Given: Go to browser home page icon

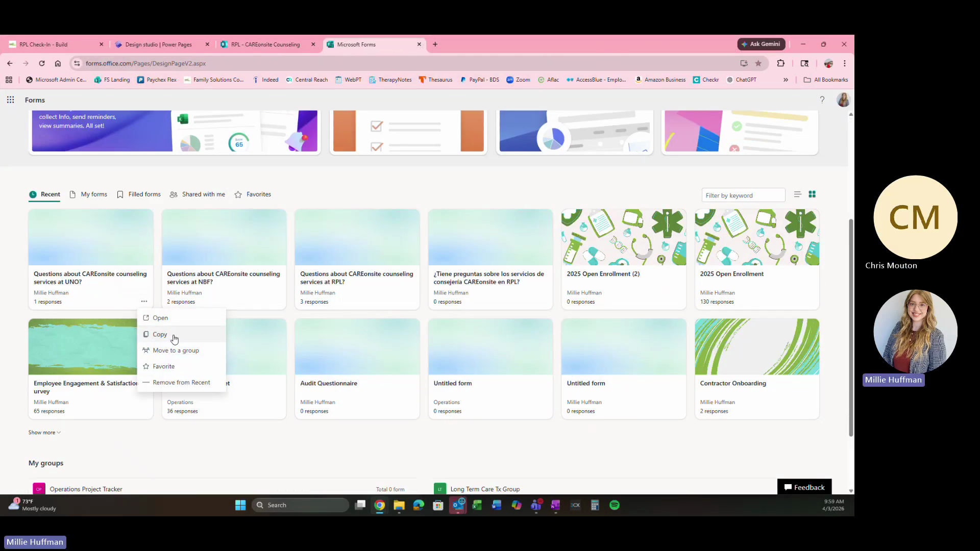Looking at the screenshot, I should click(58, 63).
